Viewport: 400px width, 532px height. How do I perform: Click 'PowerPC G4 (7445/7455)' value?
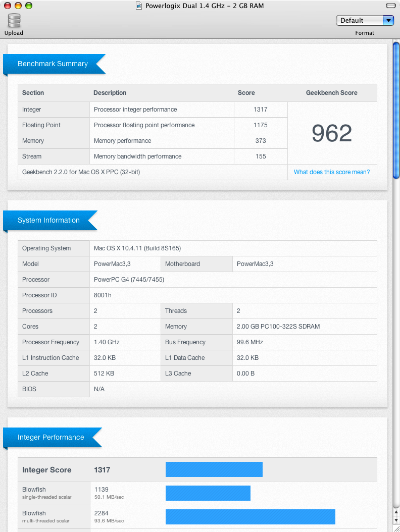(x=129, y=280)
